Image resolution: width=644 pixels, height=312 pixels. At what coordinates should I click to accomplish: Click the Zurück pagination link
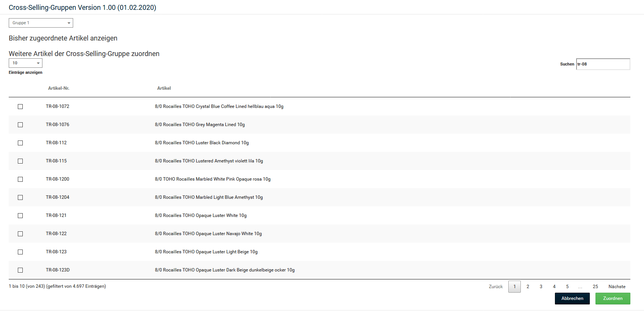point(496,287)
